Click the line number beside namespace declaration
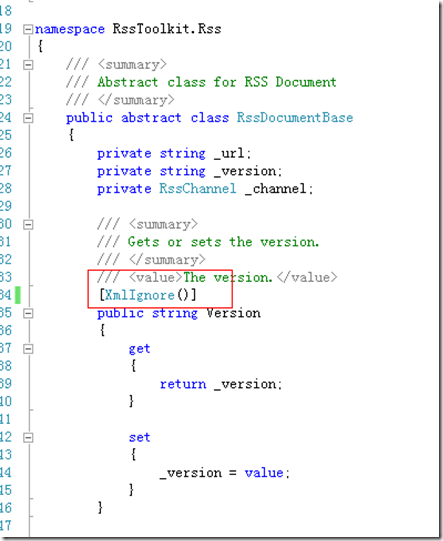The height and width of the screenshot is (541, 443). click(6, 29)
